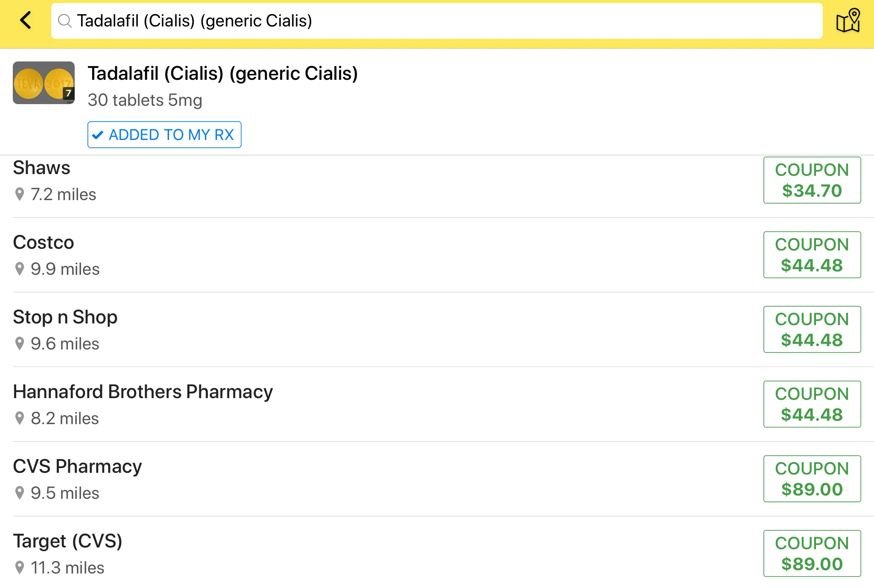Click the pin icon for Target (CVS)
874x588 pixels.
pyautogui.click(x=19, y=568)
